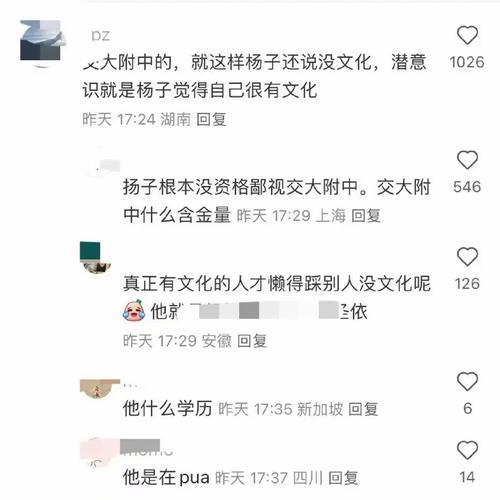Open DZ user's avatar profile
The height and width of the screenshot is (500, 500).
point(41,41)
